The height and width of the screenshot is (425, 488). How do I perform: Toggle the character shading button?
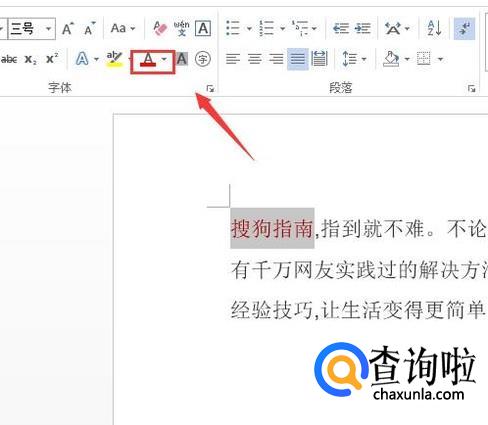[182, 59]
